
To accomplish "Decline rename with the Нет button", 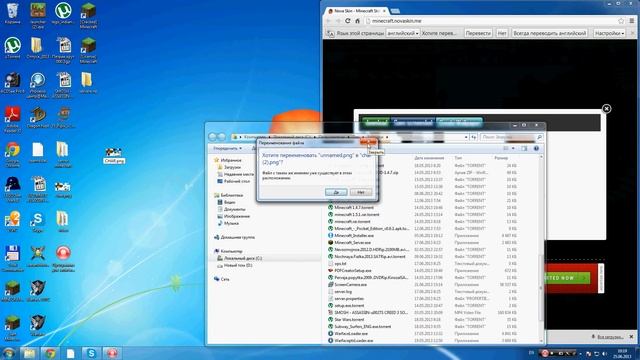I will pos(360,192).
